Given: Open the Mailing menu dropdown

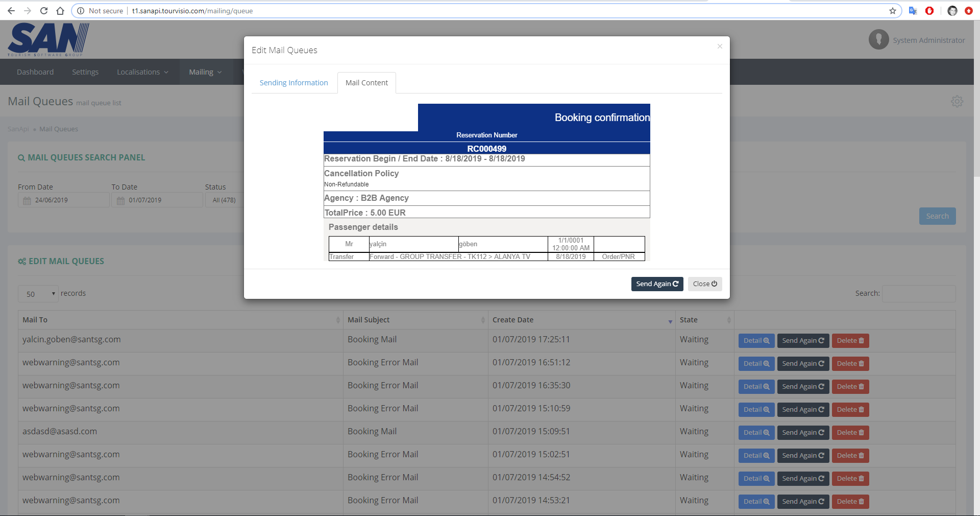Looking at the screenshot, I should click(x=205, y=72).
